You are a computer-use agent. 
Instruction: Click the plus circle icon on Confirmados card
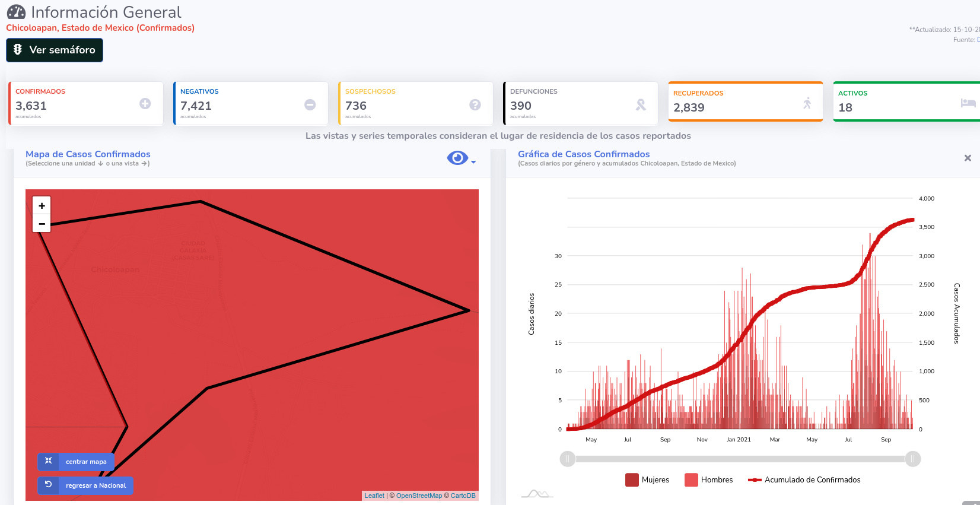[145, 104]
